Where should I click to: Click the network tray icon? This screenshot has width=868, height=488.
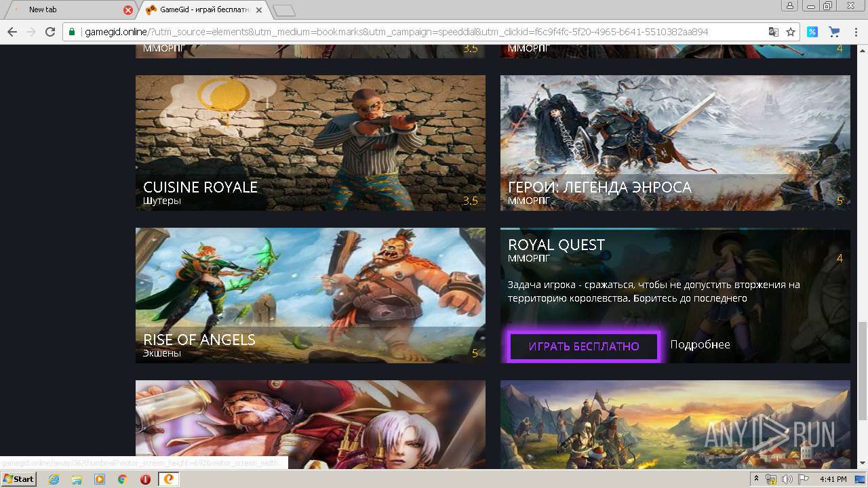pyautogui.click(x=771, y=479)
